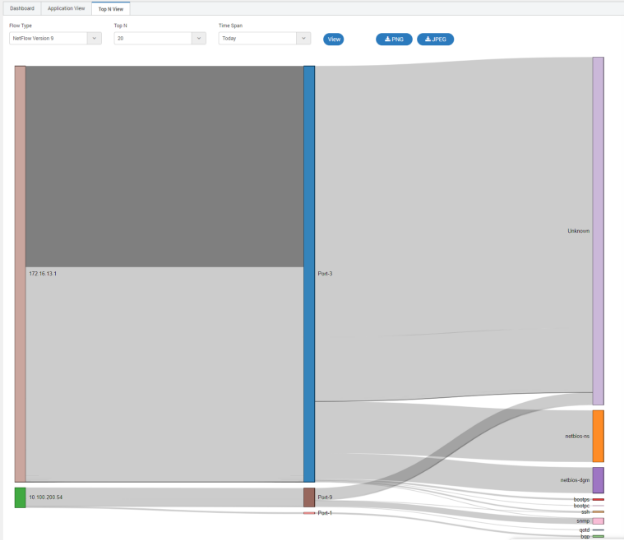Select the Top N View tab
Viewport: 624px width, 541px height.
coord(111,9)
